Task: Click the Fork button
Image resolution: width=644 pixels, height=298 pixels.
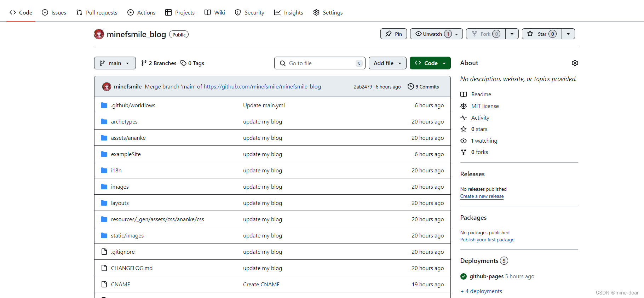Action: click(486, 34)
